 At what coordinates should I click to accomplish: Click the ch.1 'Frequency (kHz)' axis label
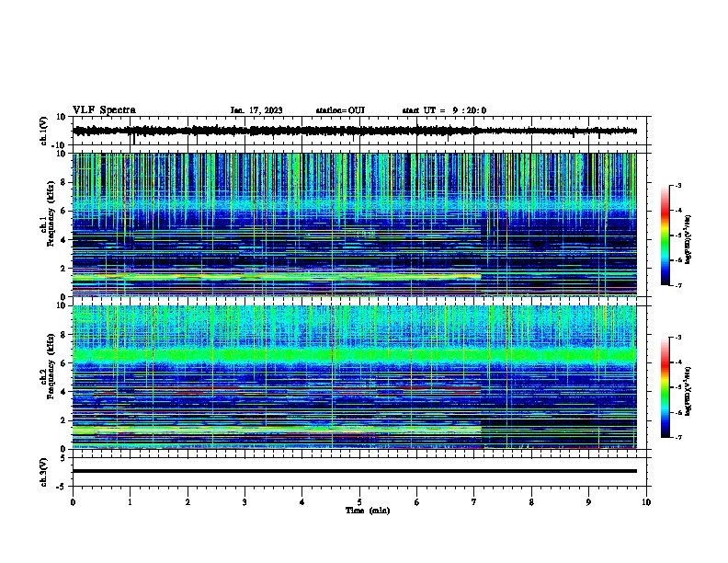click(51, 213)
